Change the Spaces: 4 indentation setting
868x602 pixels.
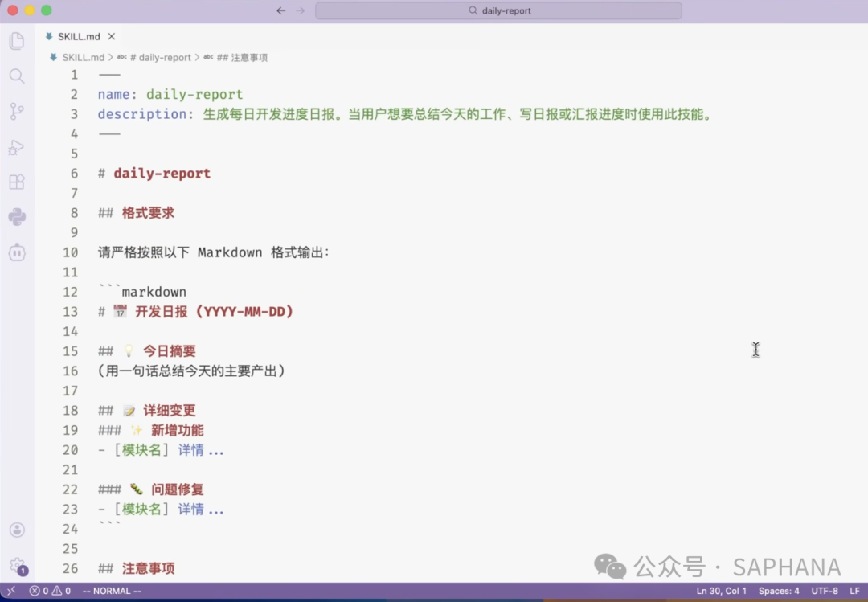(779, 591)
